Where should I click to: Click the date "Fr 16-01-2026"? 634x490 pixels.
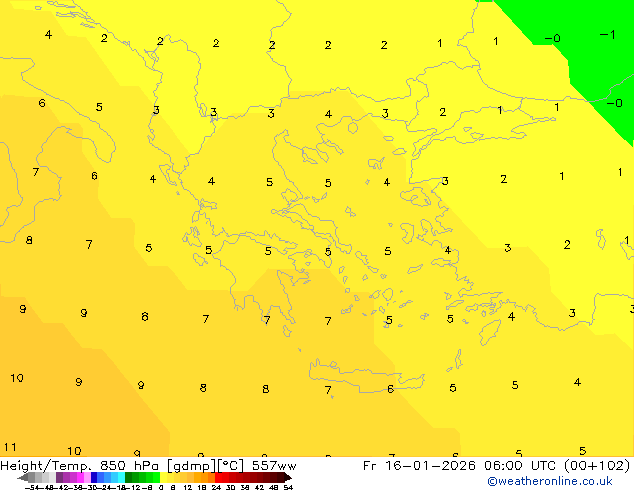[x=419, y=466]
